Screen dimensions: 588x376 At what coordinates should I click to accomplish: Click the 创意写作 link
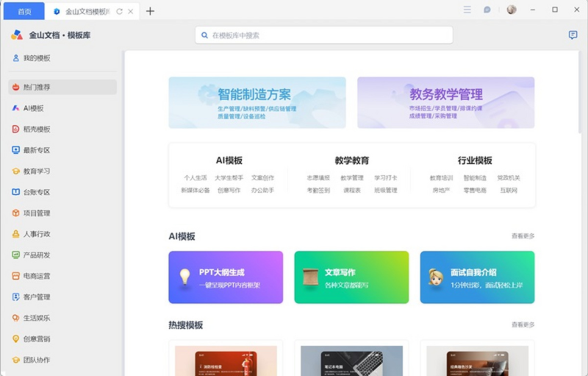229,190
